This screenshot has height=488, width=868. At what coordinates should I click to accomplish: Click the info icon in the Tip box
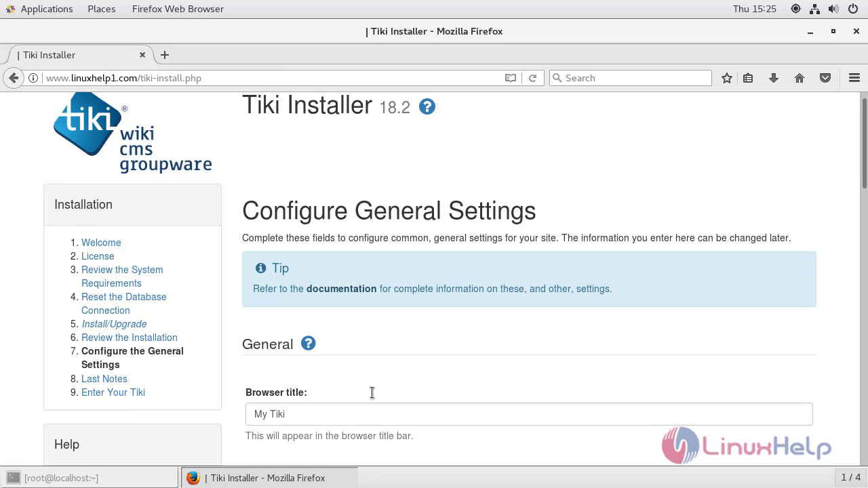260,268
